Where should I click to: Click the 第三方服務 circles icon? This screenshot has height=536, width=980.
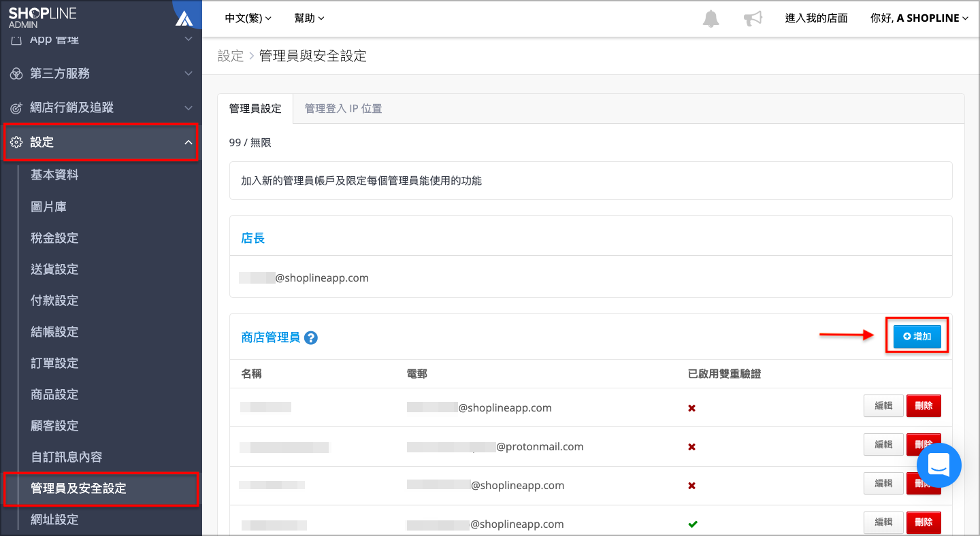pyautogui.click(x=16, y=73)
